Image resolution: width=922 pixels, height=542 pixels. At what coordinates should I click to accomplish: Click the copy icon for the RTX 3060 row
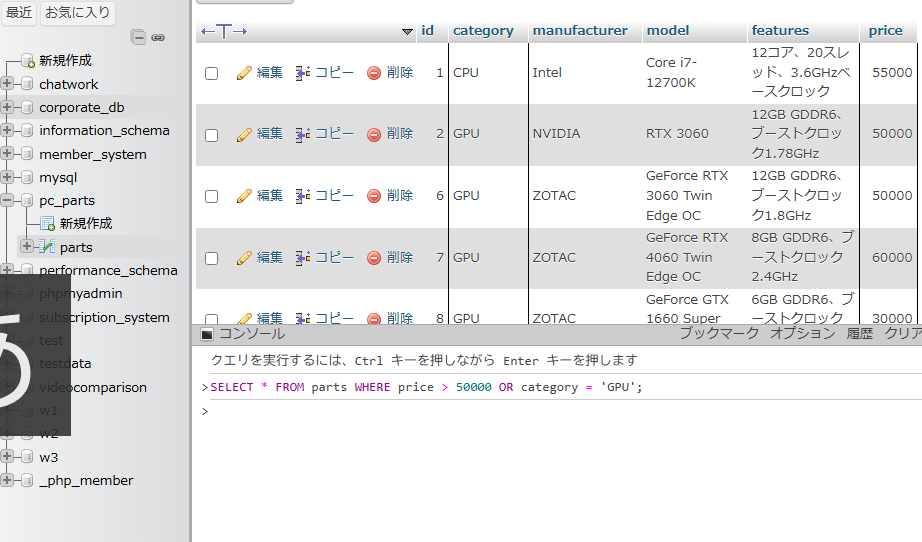(303, 134)
